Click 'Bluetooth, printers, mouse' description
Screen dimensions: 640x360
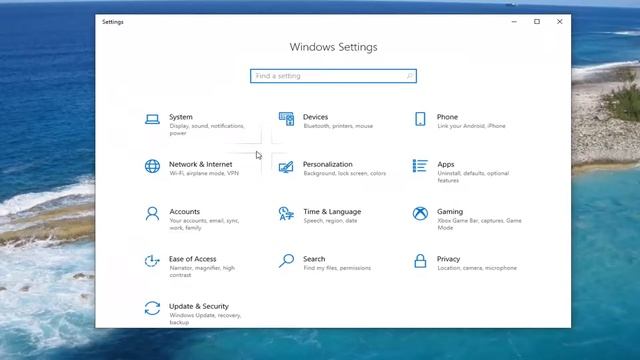(338, 126)
